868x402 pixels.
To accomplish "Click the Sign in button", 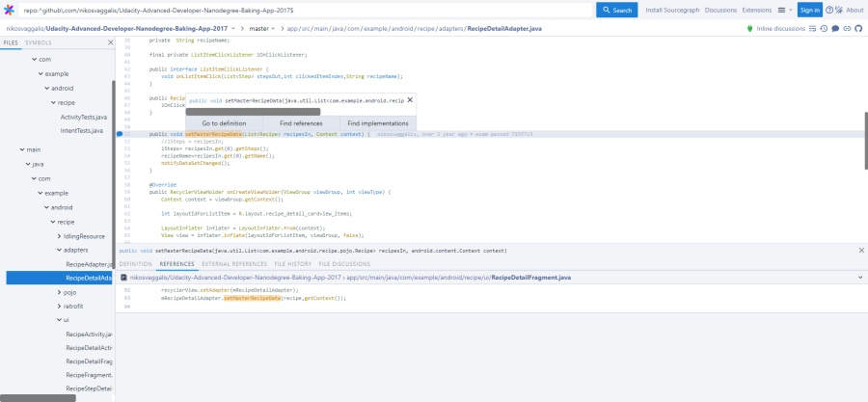I will click(x=810, y=10).
